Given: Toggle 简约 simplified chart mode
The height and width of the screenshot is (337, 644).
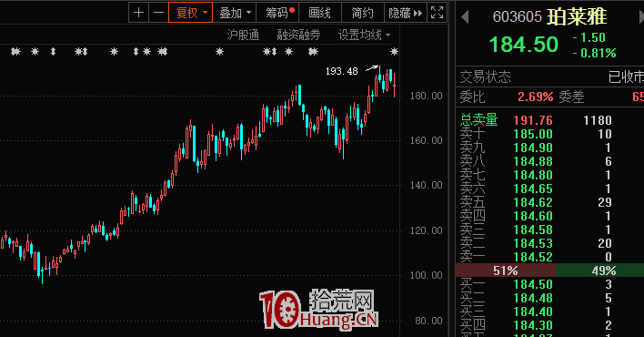Looking at the screenshot, I should point(363,13).
